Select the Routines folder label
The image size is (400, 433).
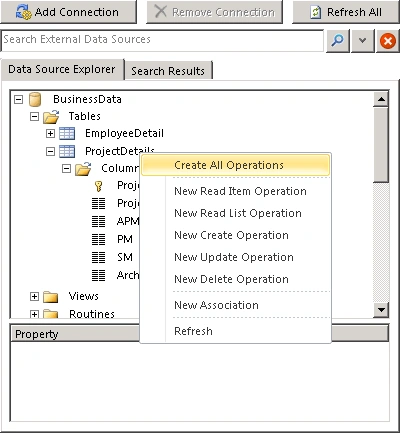[92, 314]
